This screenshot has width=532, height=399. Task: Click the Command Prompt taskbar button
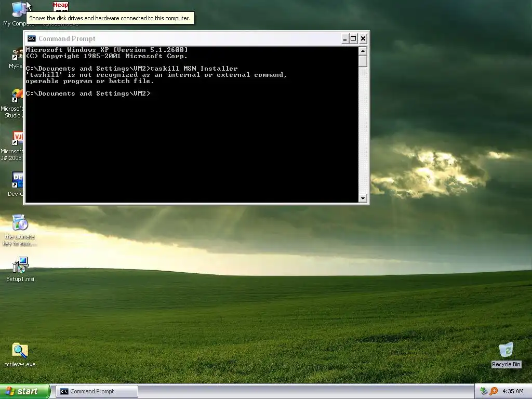tap(97, 391)
